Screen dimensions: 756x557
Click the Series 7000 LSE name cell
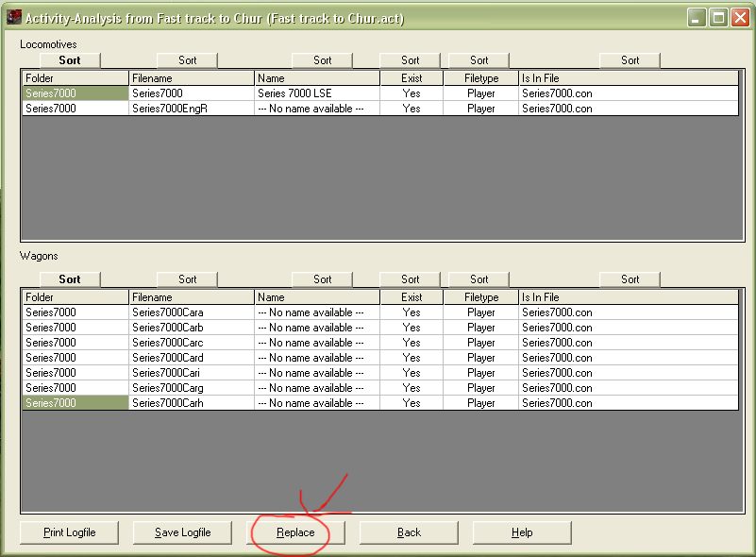pos(317,93)
